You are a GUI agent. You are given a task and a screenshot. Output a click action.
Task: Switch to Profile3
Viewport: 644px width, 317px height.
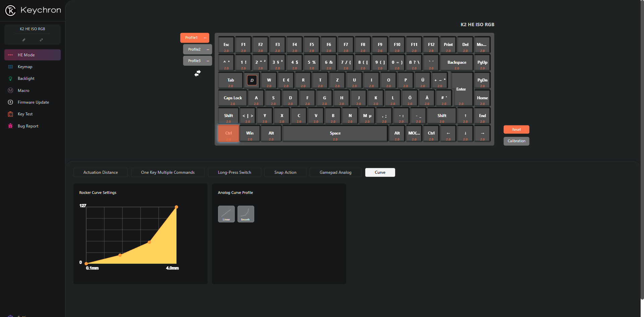194,61
